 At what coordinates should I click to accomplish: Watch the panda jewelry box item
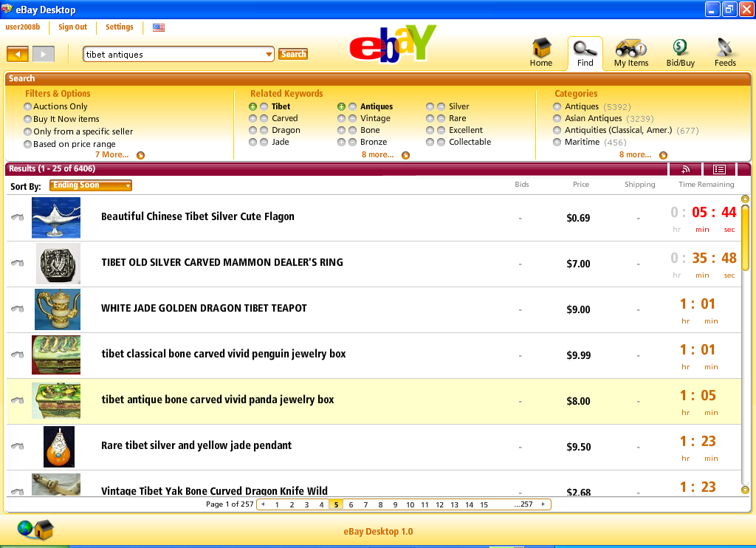tap(18, 400)
